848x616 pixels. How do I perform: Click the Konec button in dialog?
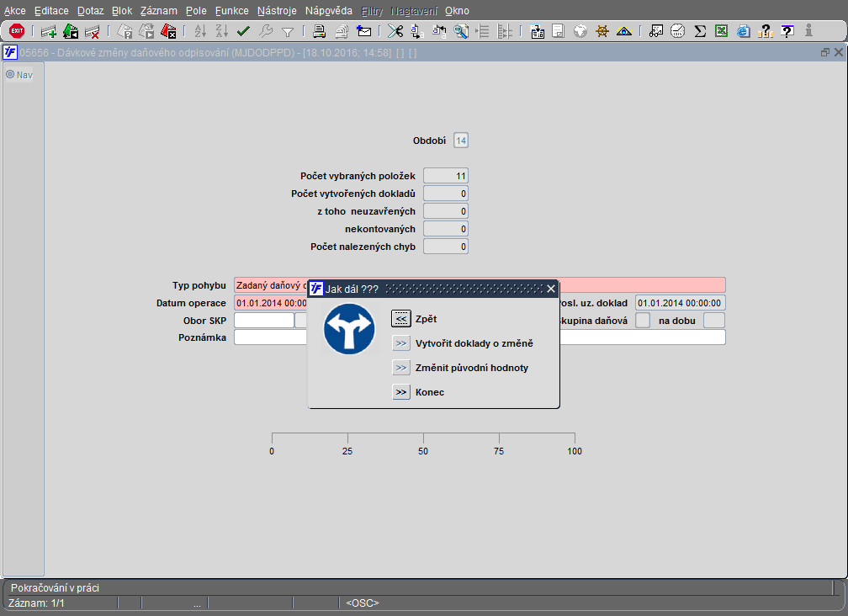[400, 392]
